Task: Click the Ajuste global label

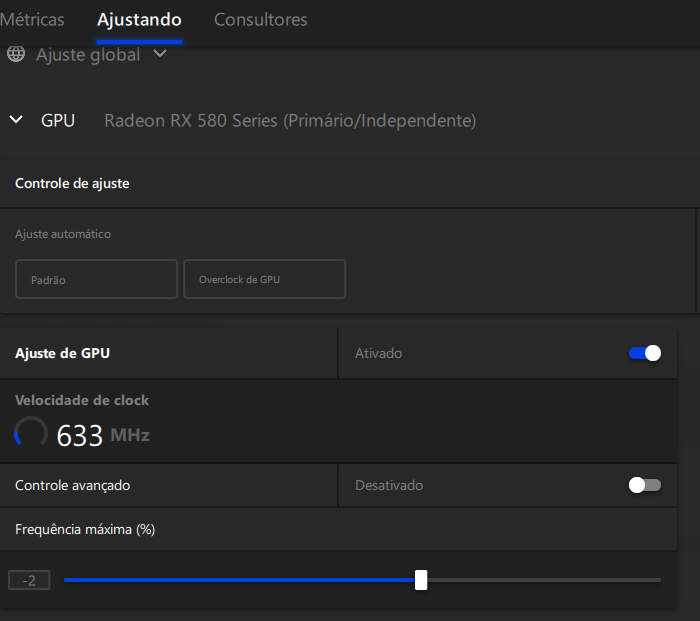Action: 88,55
